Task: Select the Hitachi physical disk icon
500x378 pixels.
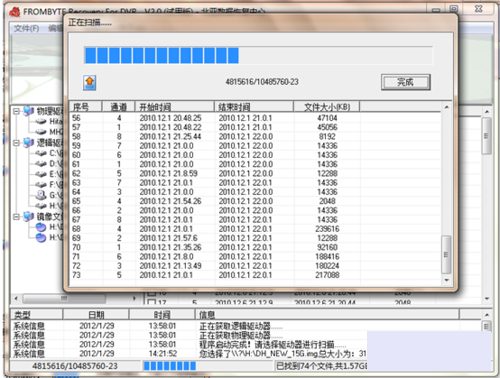Action: pyautogui.click(x=41, y=121)
